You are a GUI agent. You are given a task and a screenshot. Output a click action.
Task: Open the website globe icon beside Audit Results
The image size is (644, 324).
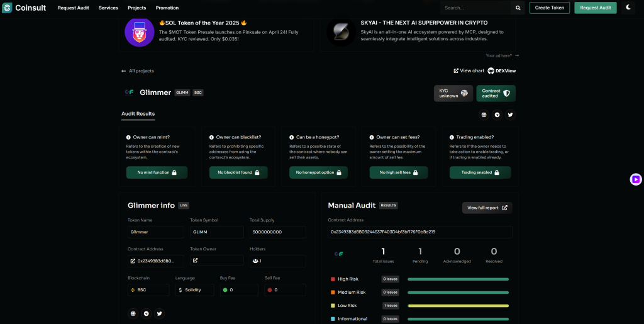point(484,115)
